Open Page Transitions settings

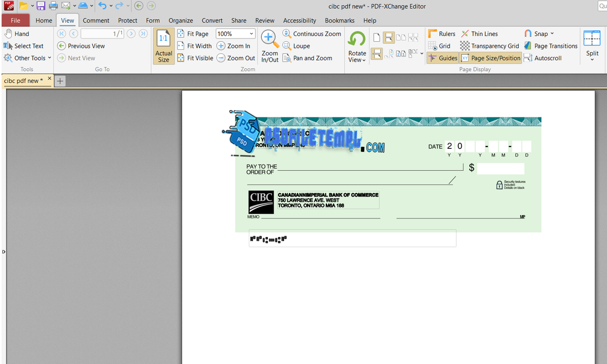tap(551, 46)
